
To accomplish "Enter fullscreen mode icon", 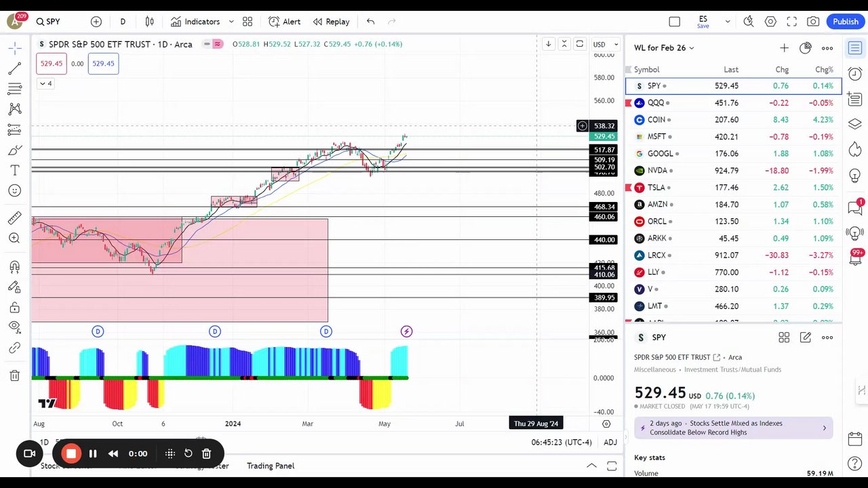I will tap(791, 22).
